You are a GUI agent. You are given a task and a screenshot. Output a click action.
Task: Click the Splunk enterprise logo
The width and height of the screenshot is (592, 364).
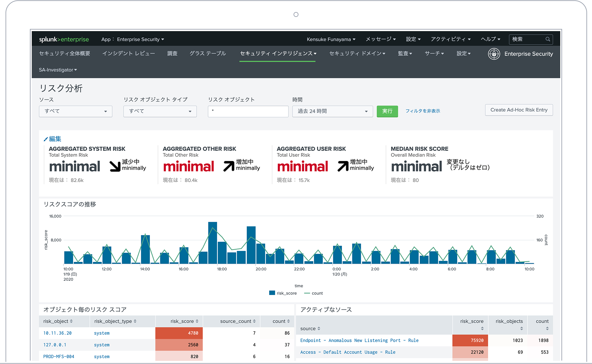click(64, 39)
